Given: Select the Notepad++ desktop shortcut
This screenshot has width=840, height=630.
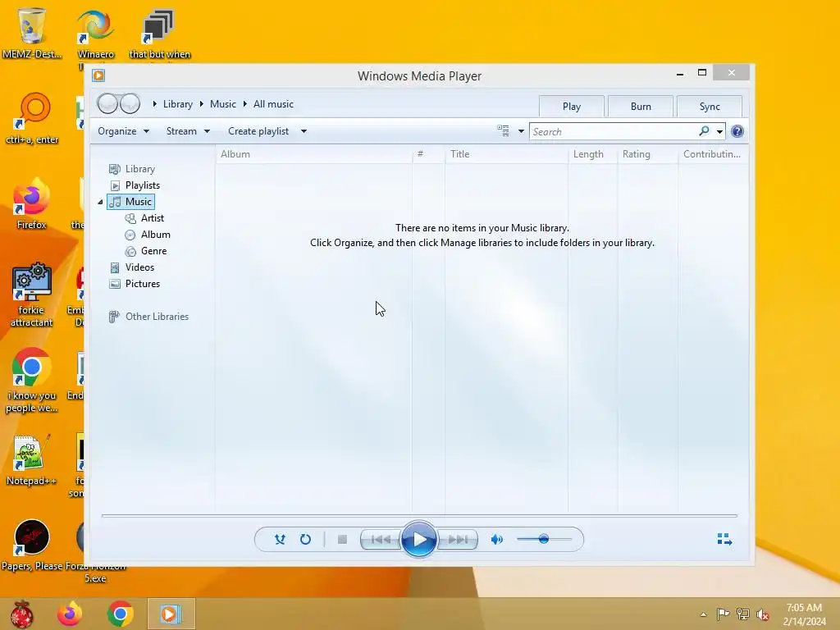Looking at the screenshot, I should (x=32, y=460).
